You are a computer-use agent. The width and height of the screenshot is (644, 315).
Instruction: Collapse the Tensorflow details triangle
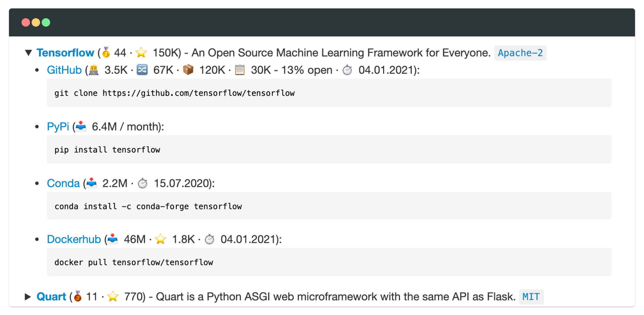[x=29, y=53]
